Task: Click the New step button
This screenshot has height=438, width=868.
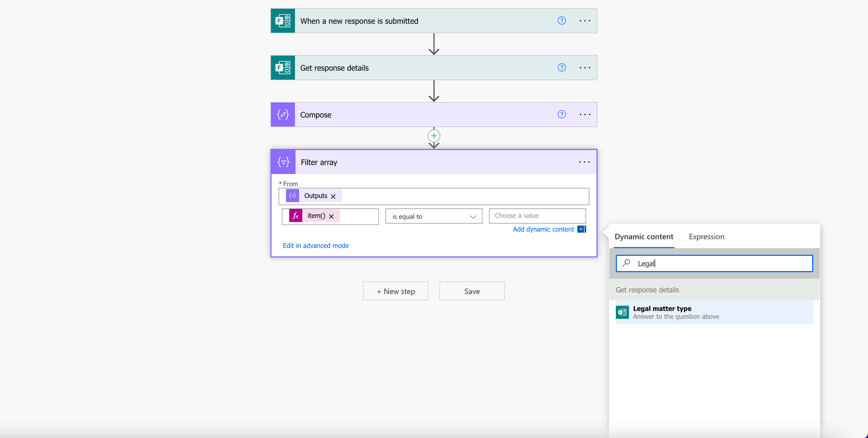Action: 396,291
